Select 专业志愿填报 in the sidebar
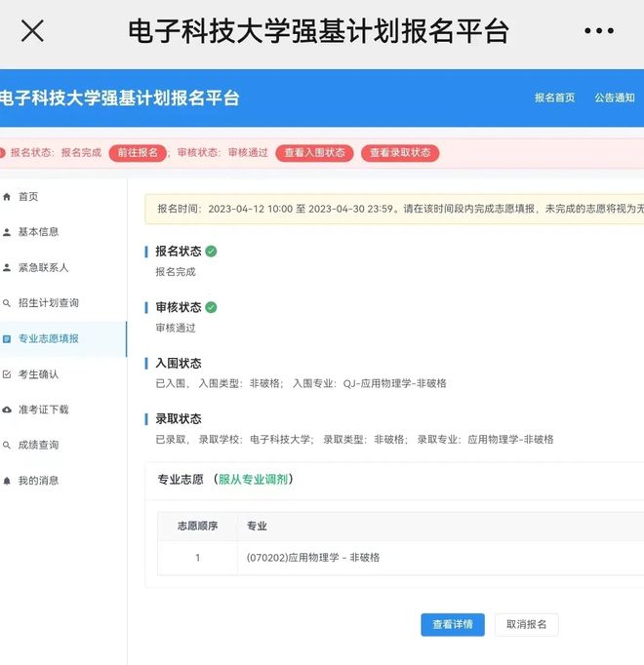The width and height of the screenshot is (644, 665). (x=49, y=339)
